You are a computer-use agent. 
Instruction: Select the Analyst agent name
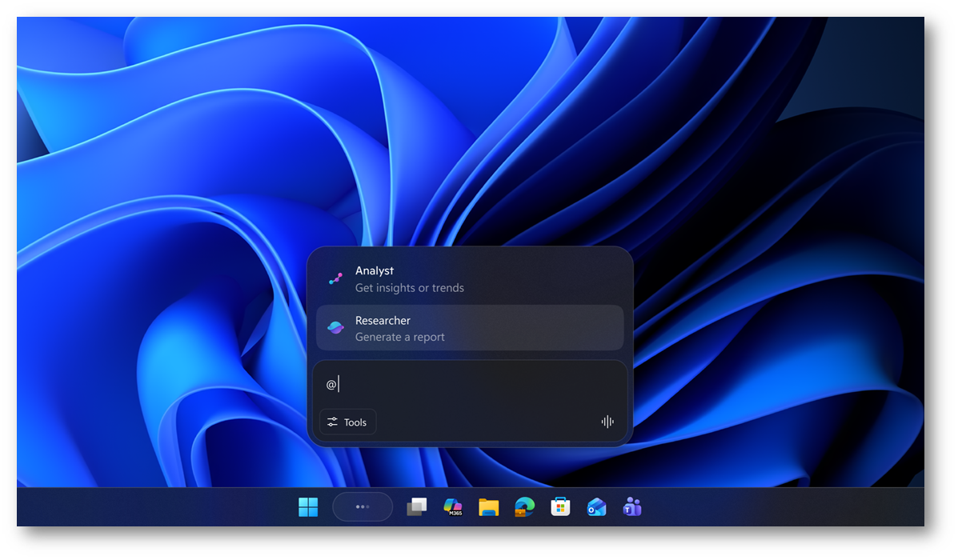[375, 271]
